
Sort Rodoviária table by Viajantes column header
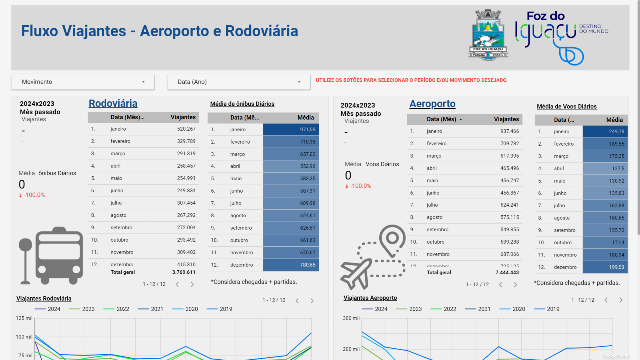(x=183, y=117)
